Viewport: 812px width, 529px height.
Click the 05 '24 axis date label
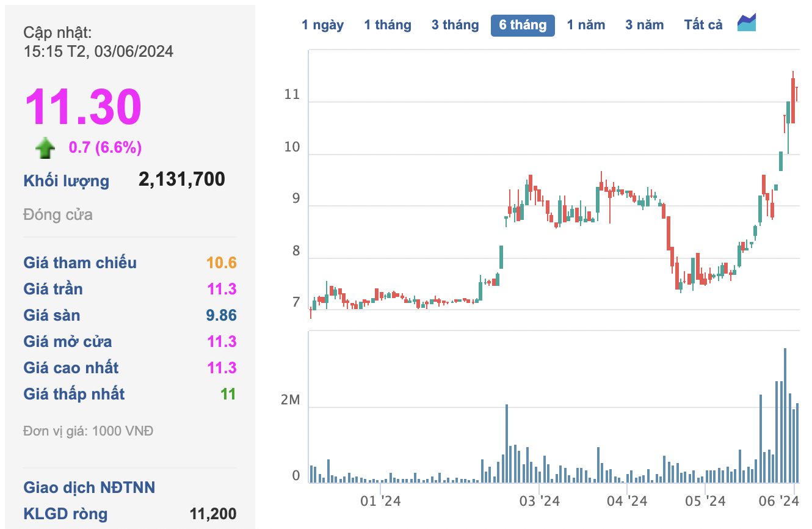tap(705, 502)
